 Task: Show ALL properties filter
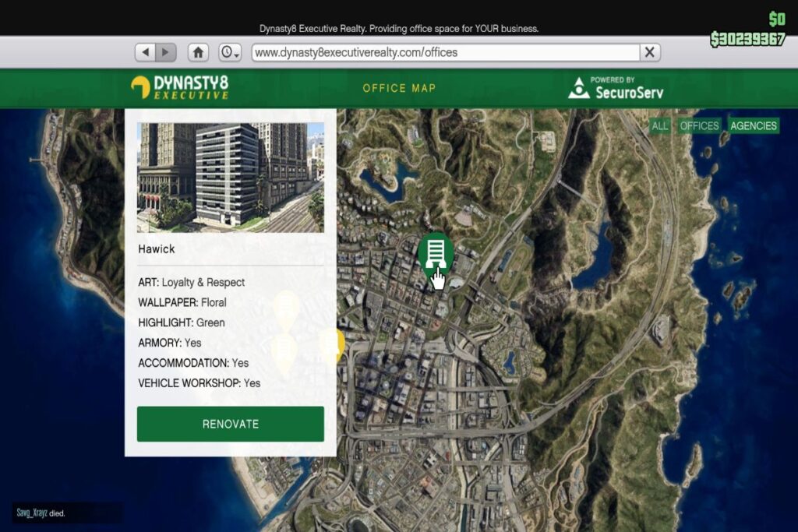659,125
